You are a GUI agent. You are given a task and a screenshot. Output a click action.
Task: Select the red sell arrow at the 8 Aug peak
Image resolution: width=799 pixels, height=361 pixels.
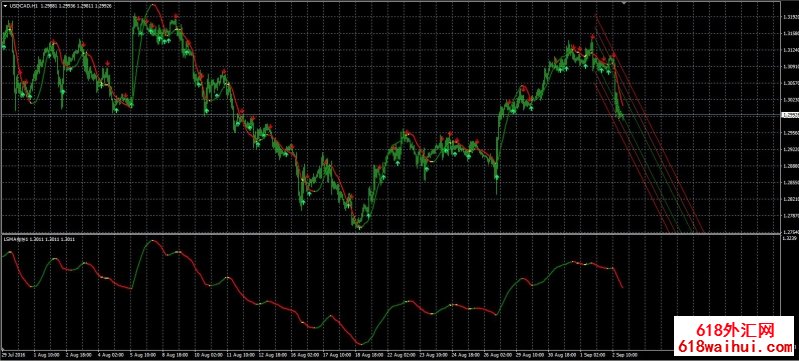pos(176,16)
